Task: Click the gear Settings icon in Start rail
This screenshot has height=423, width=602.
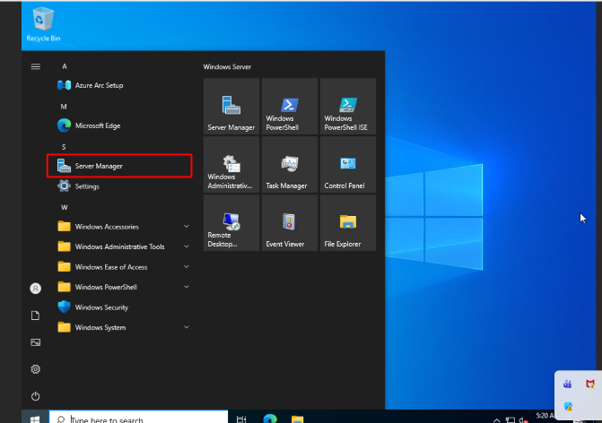Action: 35,369
